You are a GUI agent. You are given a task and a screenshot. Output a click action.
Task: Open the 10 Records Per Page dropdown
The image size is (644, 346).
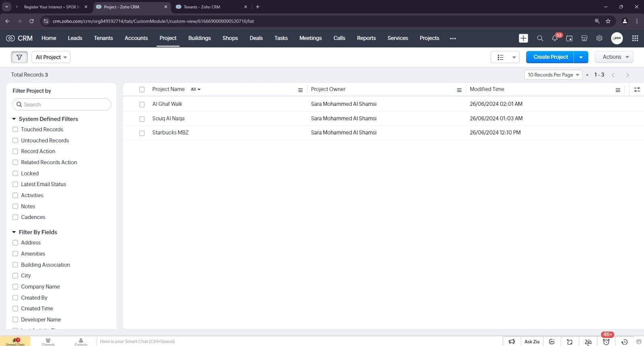pos(553,75)
